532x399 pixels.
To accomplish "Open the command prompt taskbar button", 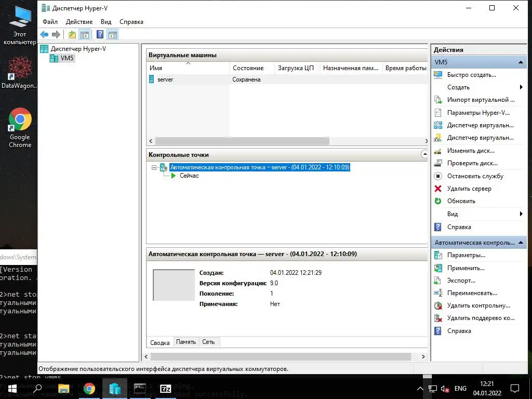I will [x=140, y=389].
